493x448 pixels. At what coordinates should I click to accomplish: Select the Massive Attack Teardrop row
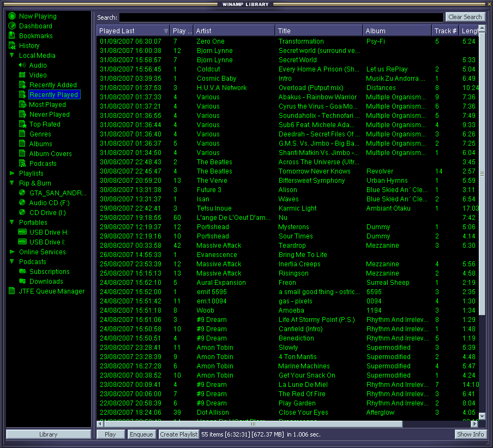click(288, 246)
